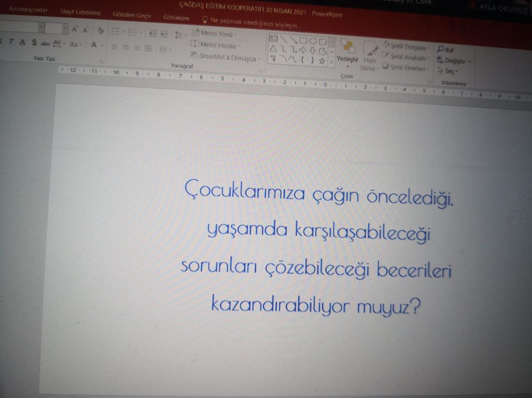532x398 pixels.
Task: Apply the font color button
Action: [93, 45]
